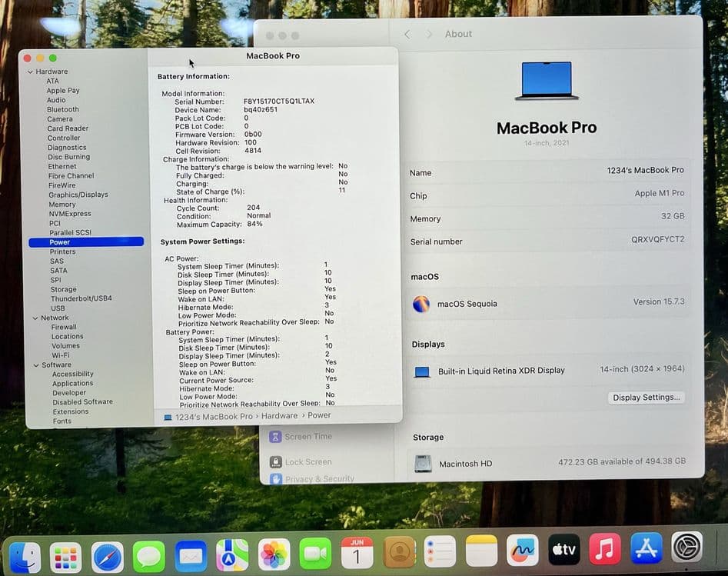The height and width of the screenshot is (576, 728).
Task: Click serial number QRXVQFYCT2 in About
Action: click(657, 240)
